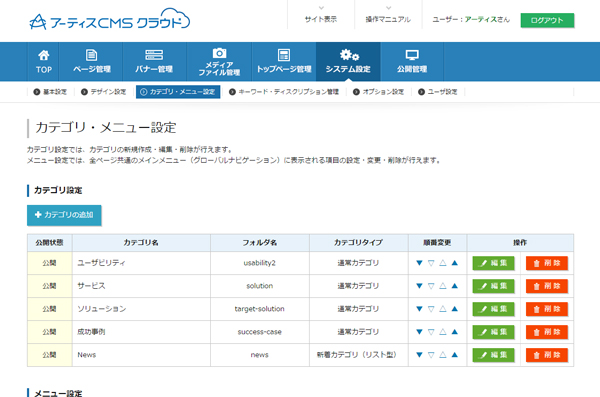Move ソリューション row to bottom
600x397 pixels.
pos(419,309)
